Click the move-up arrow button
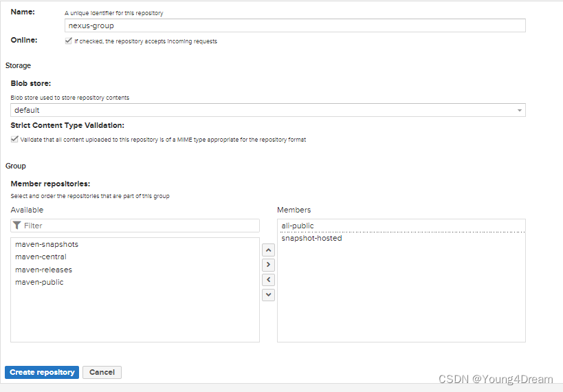Screen dimensions: 563x392 [x=269, y=250]
